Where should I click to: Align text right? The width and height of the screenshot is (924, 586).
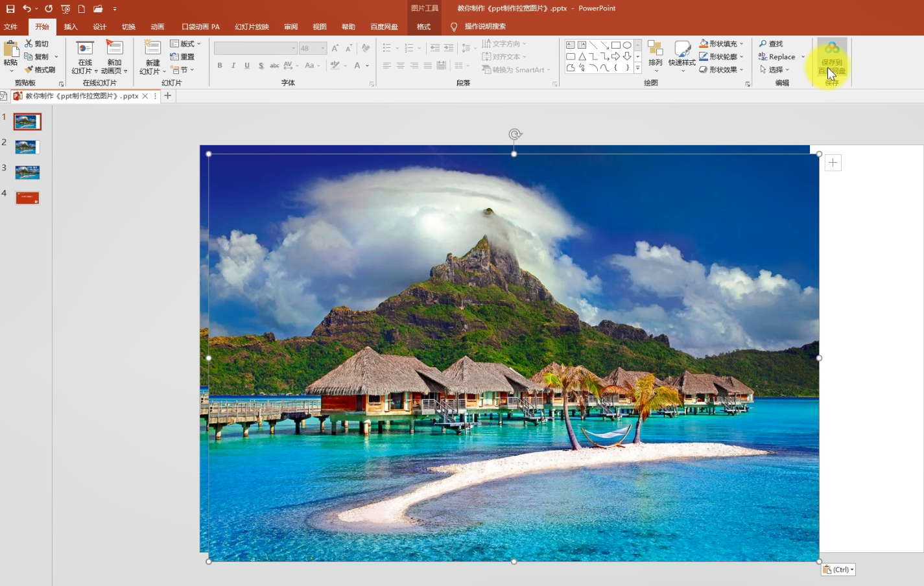point(414,65)
